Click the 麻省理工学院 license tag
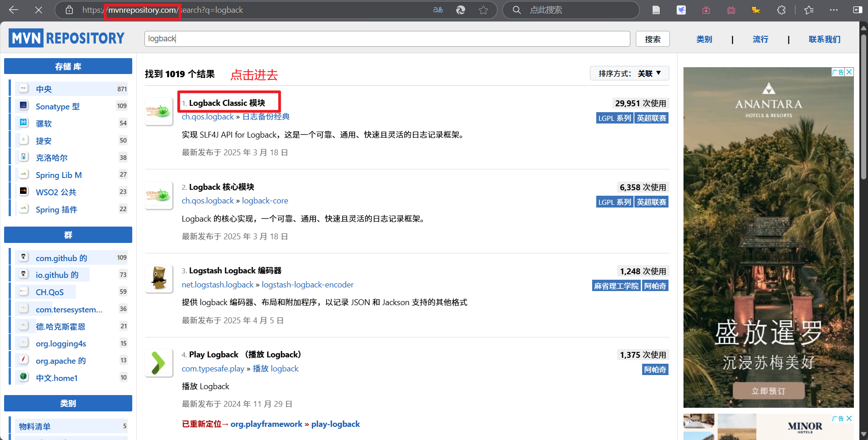 [616, 286]
